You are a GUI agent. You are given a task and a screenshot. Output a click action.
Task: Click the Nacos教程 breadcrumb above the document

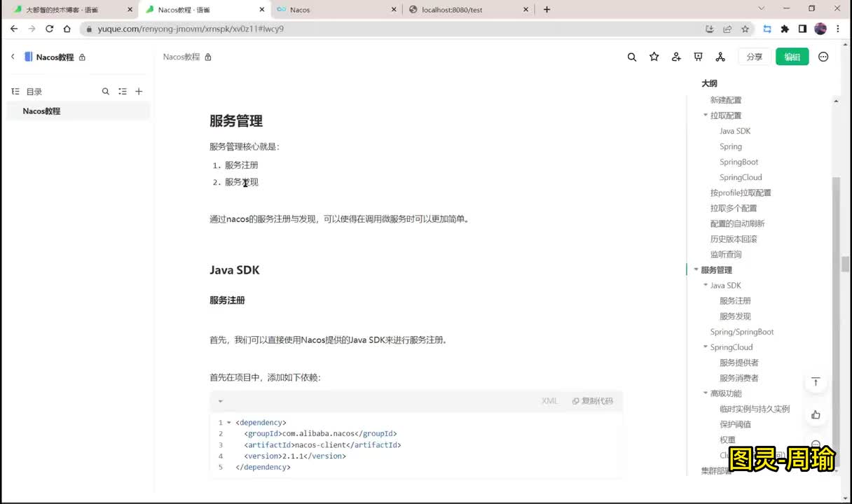click(x=181, y=57)
